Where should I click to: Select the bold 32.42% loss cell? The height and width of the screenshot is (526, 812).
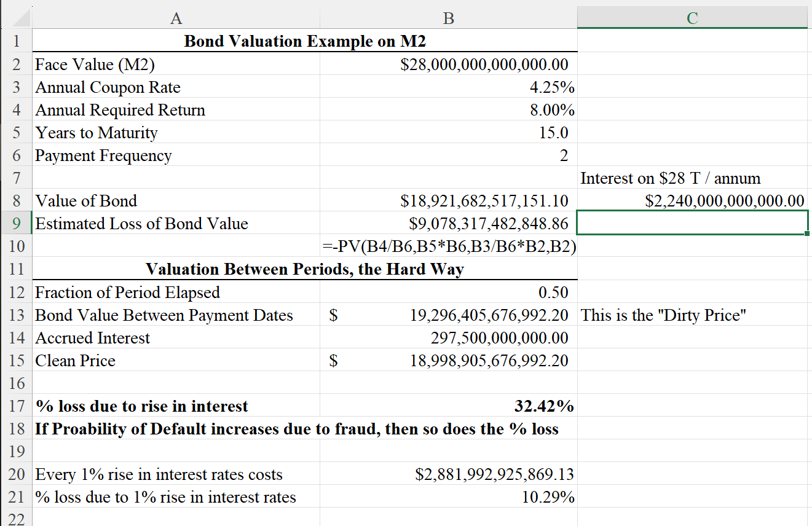tap(543, 406)
